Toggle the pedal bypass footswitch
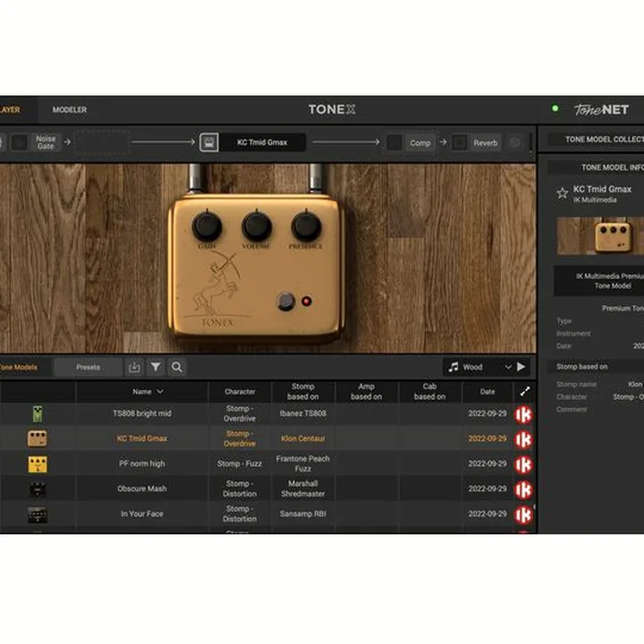 tap(286, 301)
